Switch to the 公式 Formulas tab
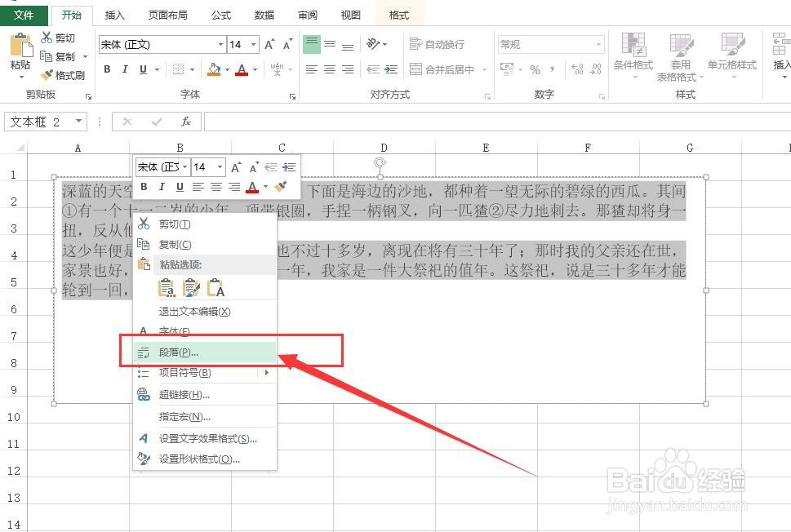791x532 pixels. [x=221, y=16]
